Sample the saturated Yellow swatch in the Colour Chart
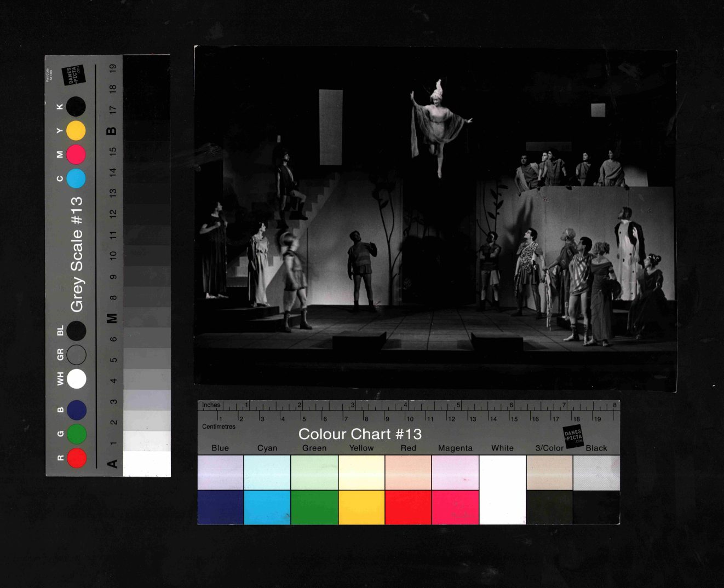The width and height of the screenshot is (724, 588). [361, 508]
